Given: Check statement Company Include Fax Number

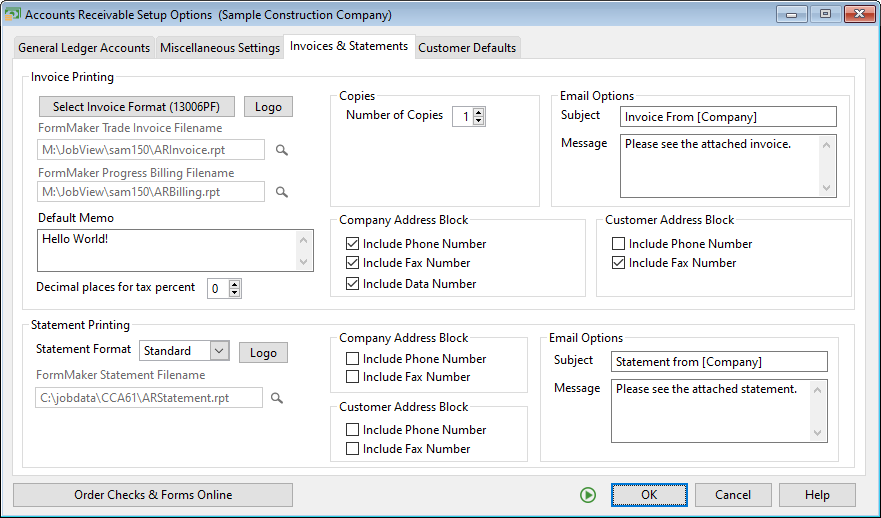Looking at the screenshot, I should (352, 377).
